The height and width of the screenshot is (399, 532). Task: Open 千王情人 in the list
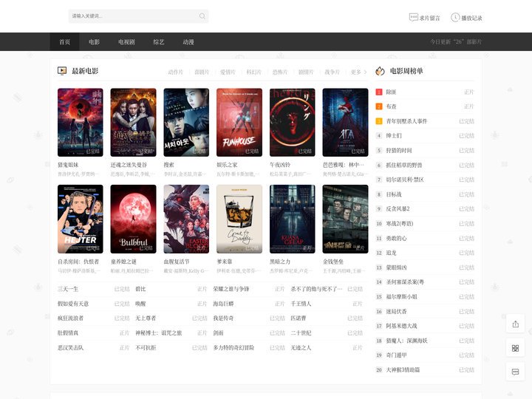[301, 304]
